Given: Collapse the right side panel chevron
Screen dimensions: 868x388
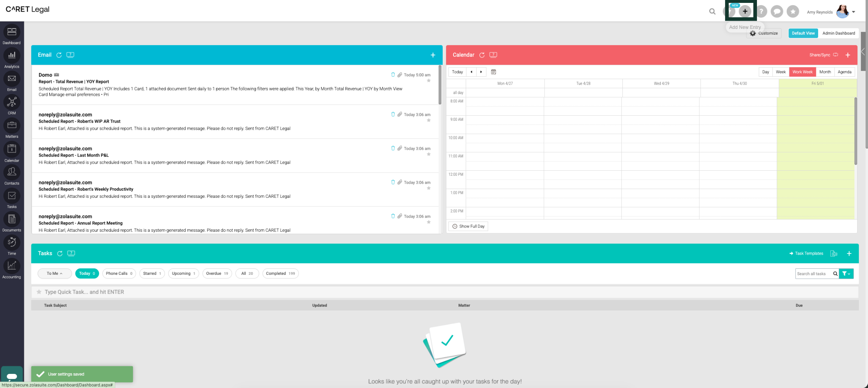Looking at the screenshot, I should click(863, 52).
